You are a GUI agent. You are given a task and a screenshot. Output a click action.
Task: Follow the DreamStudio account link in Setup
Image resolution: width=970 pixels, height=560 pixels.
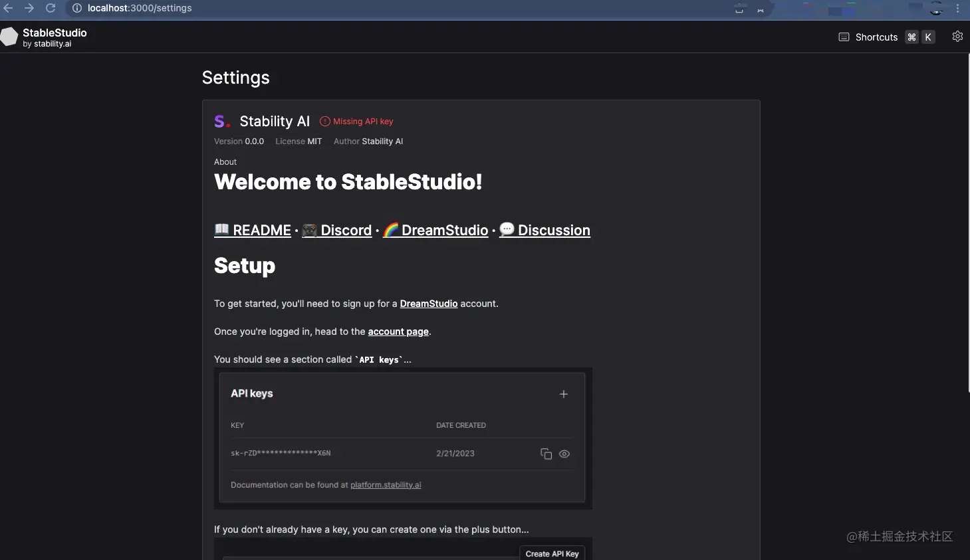click(x=429, y=304)
